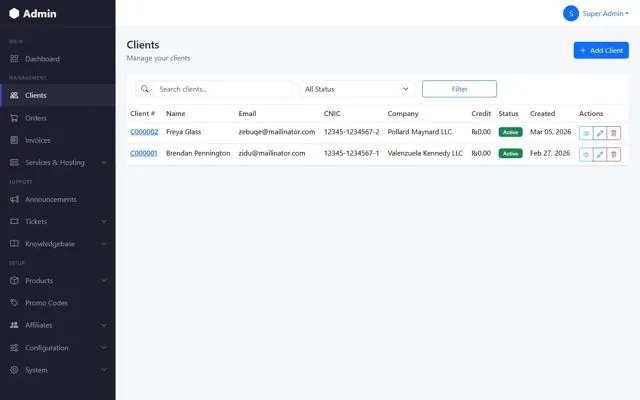The width and height of the screenshot is (640, 400).
Task: Expand Services & Hosting submenu chevron
Action: click(104, 162)
